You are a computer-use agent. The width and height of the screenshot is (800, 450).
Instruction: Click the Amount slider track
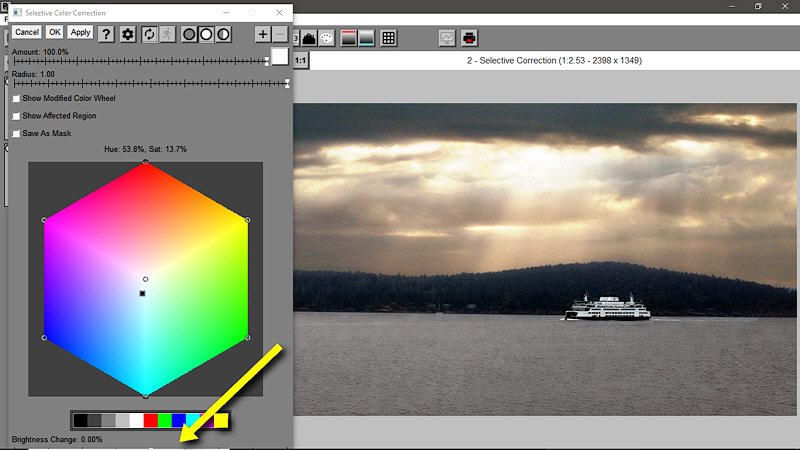[140, 61]
